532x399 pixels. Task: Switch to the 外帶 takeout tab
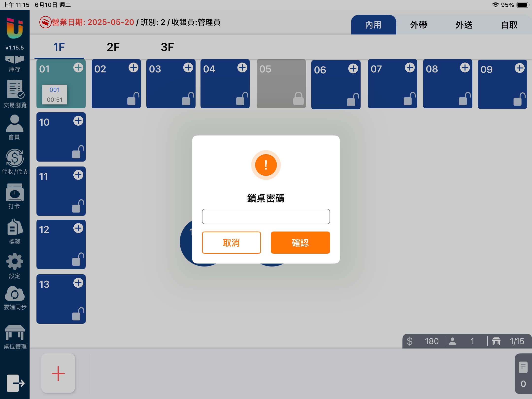[x=418, y=25]
